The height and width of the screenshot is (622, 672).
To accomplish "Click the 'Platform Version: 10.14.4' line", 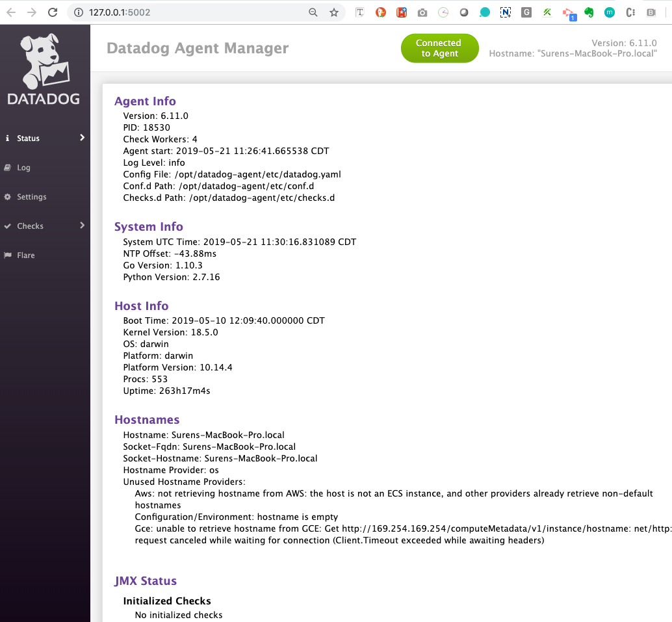I will pyautogui.click(x=178, y=367).
